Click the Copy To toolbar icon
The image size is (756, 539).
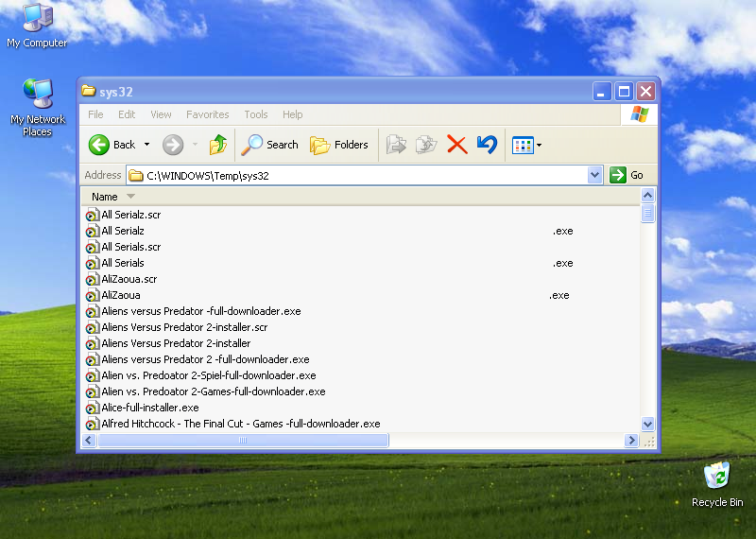click(426, 145)
